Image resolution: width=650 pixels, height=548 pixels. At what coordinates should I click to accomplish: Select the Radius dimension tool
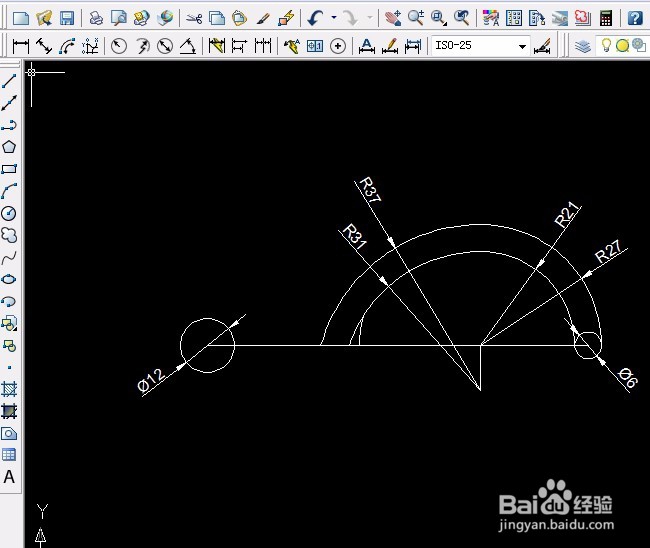tap(119, 46)
